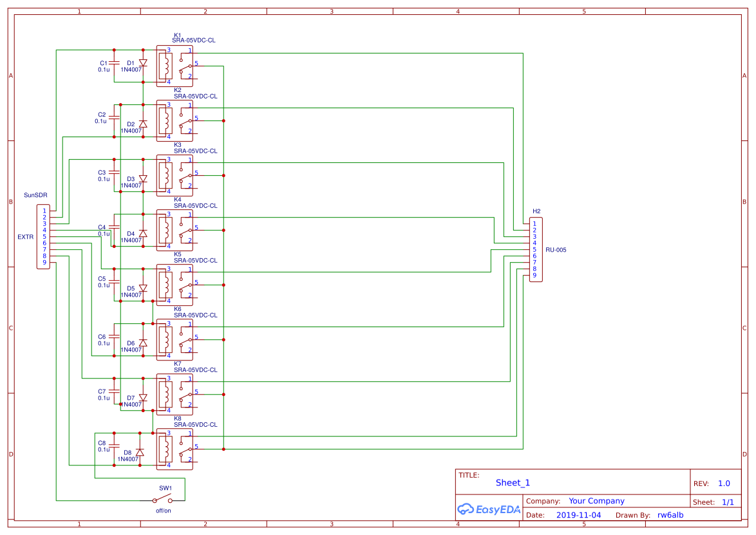Click the Sheet_1 title text
756x535 pixels.
tap(513, 483)
